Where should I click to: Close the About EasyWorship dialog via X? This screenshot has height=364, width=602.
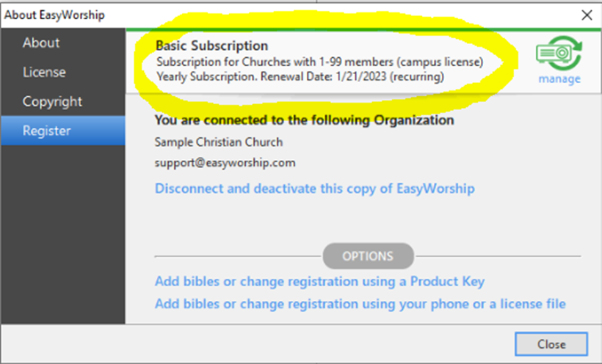click(587, 15)
